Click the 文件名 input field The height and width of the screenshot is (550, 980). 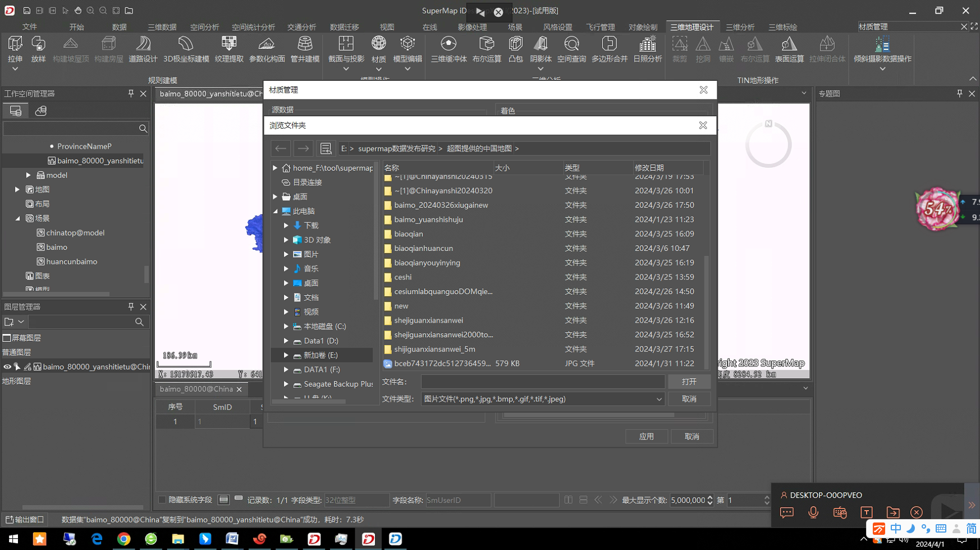click(x=542, y=382)
